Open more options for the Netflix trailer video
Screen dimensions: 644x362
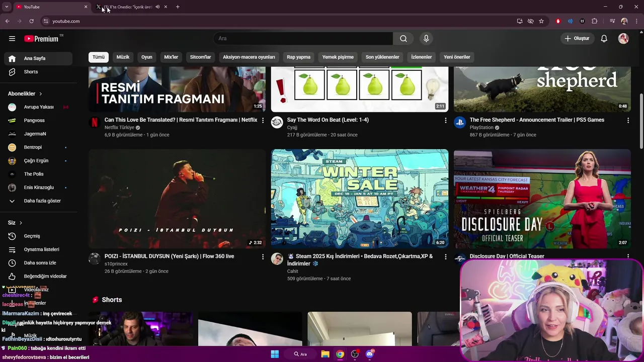[x=263, y=120]
